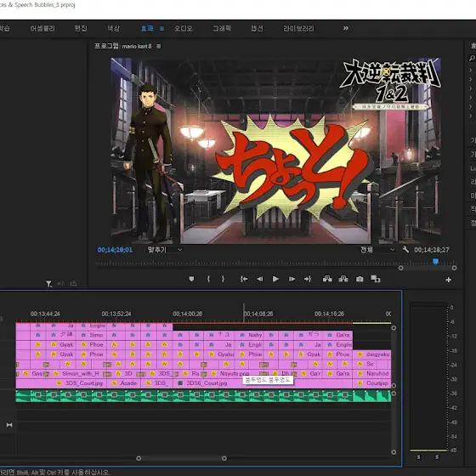Click left handle of timeline zoom scrollbar

tap(139, 458)
